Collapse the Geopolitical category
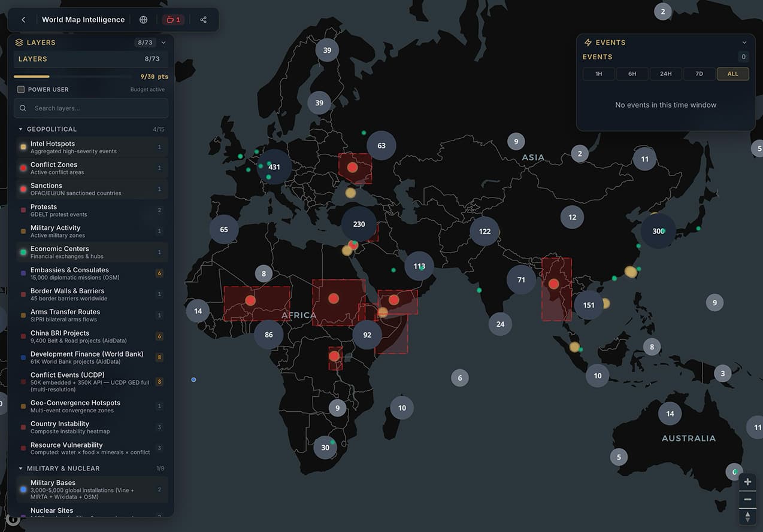The image size is (763, 532). tap(20, 129)
